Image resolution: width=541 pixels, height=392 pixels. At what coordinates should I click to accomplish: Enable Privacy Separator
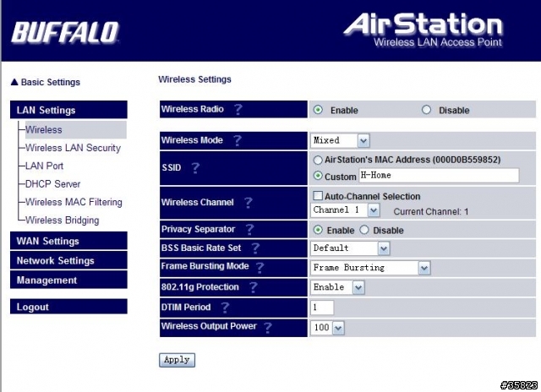[318, 230]
